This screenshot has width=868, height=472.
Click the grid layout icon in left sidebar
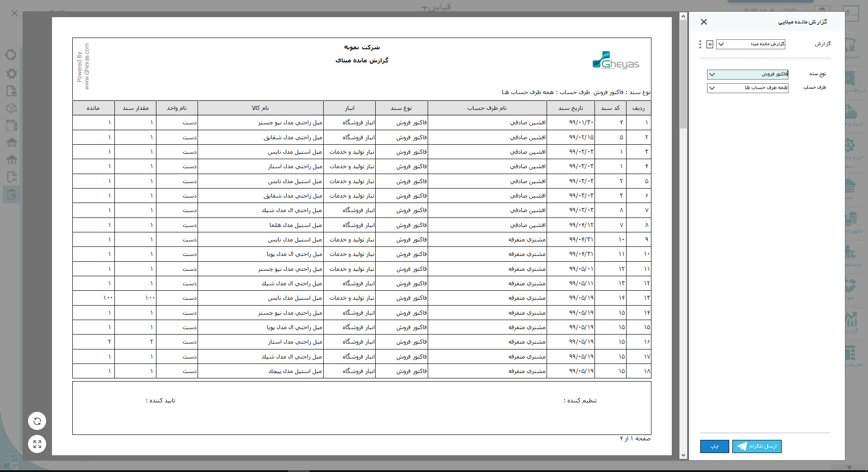[12, 125]
